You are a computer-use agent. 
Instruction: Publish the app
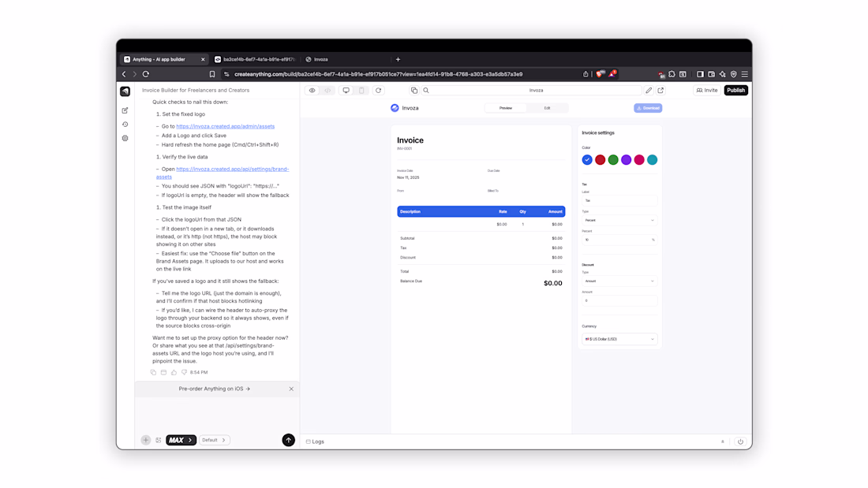(735, 90)
